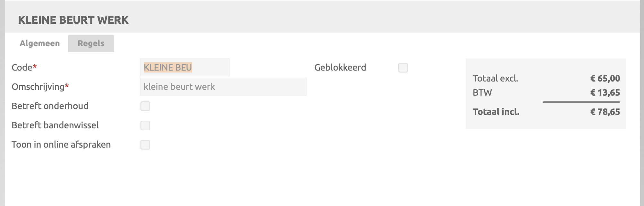The width and height of the screenshot is (644, 206).
Task: Click the Betreft bandenwissel label text
Action: click(x=55, y=125)
